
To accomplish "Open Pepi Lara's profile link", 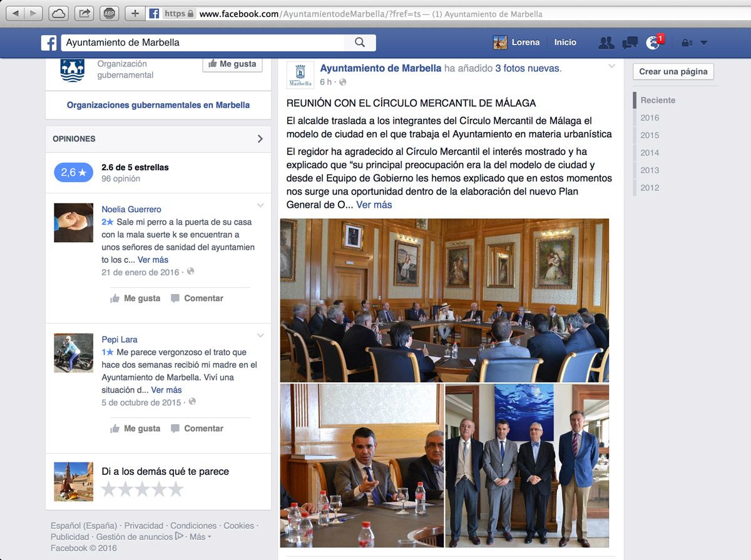I will (x=120, y=340).
